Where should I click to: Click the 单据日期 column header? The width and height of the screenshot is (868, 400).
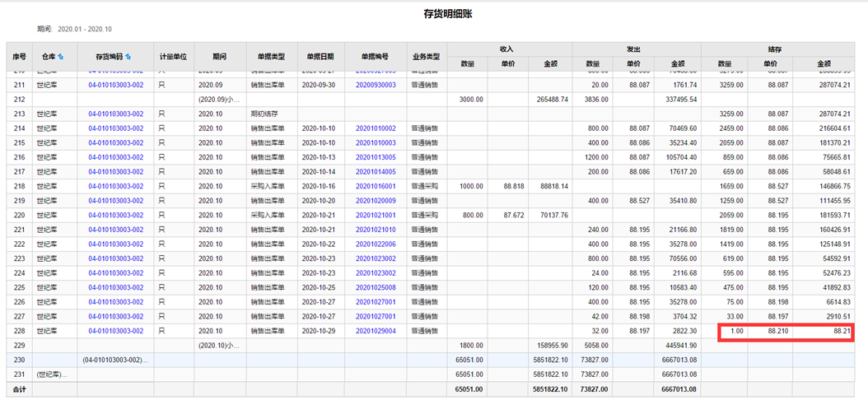click(320, 57)
